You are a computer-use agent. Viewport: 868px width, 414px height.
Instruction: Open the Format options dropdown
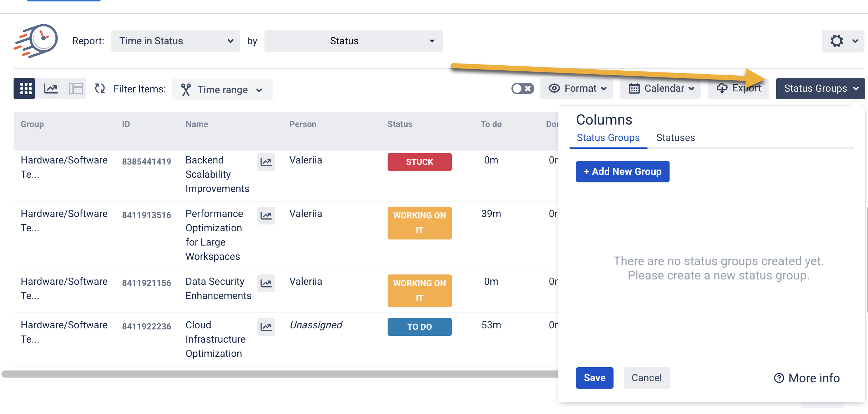pos(576,89)
